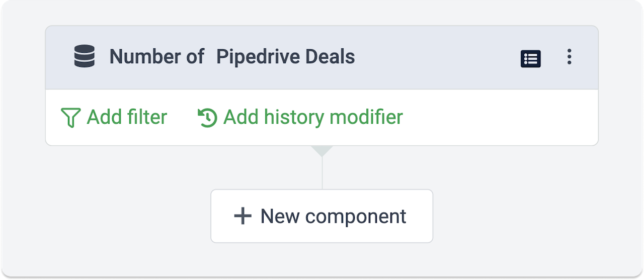Choose the "Add history modifier" link text
The width and height of the screenshot is (644, 280).
coord(313,117)
